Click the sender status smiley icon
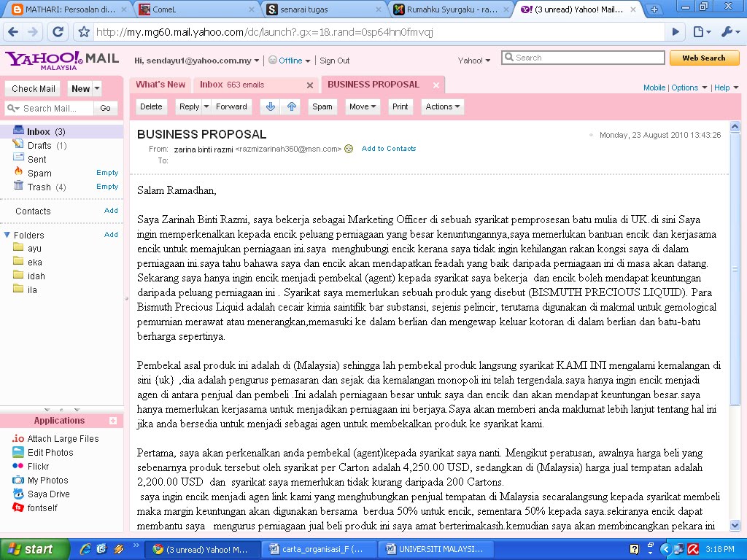Image resolution: width=747 pixels, height=560 pixels. click(349, 149)
